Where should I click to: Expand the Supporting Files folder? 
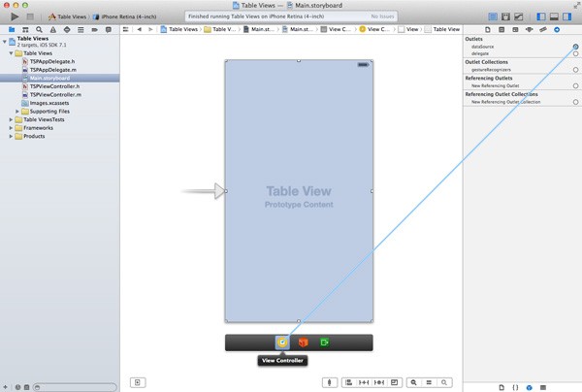coord(17,112)
